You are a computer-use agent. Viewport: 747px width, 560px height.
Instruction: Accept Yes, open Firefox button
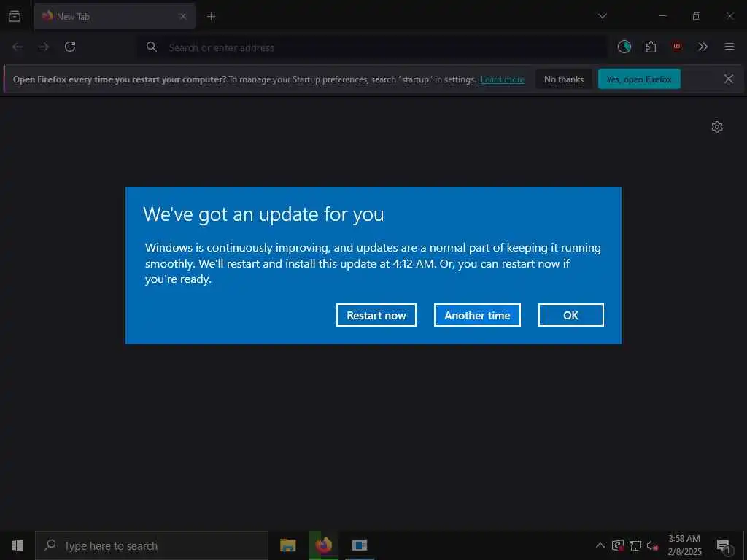[x=639, y=79]
